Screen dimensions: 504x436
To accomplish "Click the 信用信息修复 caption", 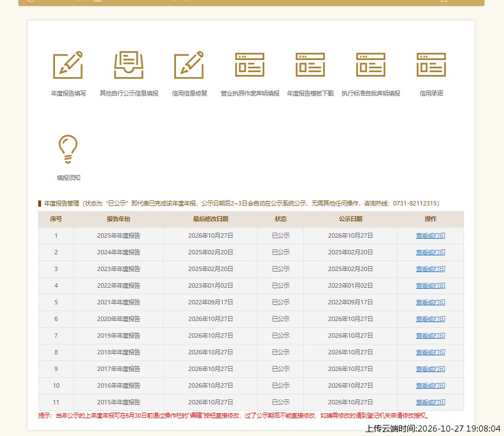I will 189,93.
